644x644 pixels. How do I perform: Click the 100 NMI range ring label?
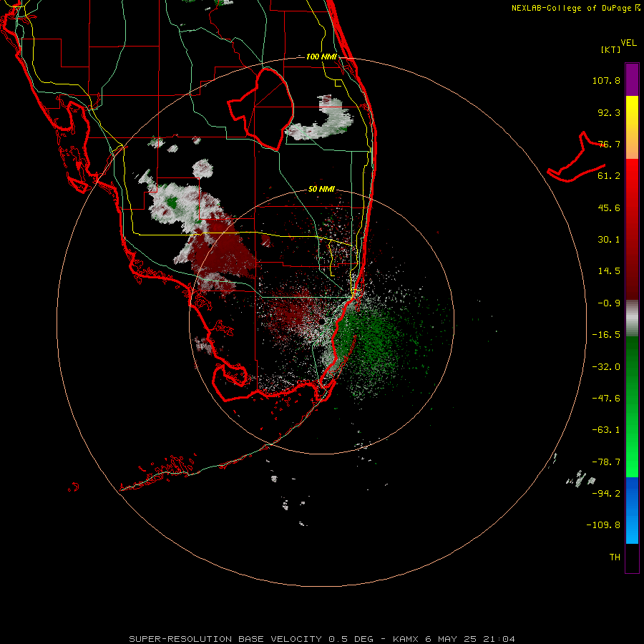pos(321,57)
